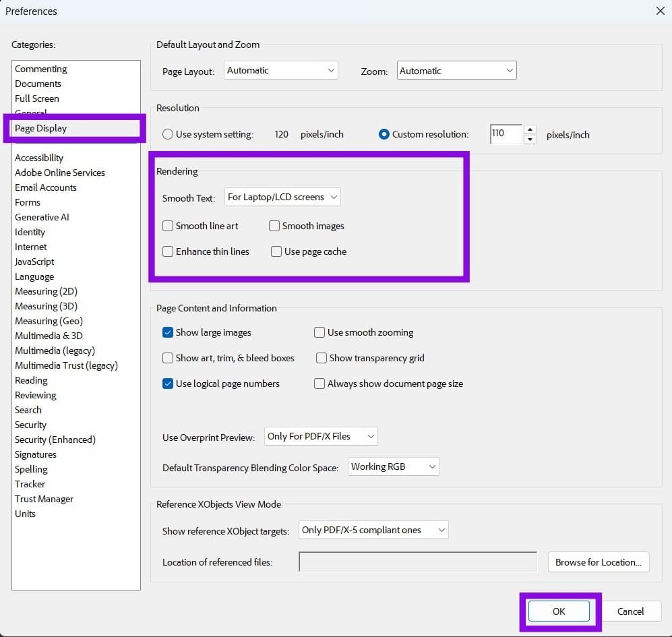Click Browse for Location button
The height and width of the screenshot is (637, 672).
coord(599,562)
